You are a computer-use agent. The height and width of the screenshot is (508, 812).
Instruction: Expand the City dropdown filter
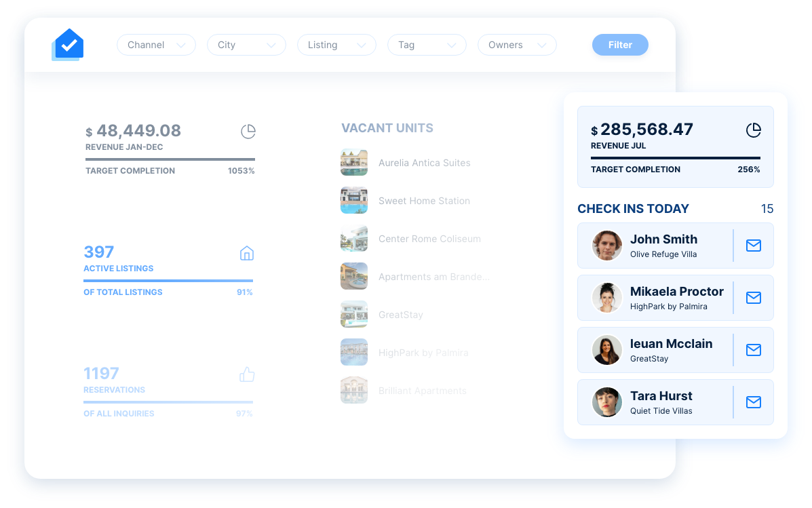tap(246, 45)
